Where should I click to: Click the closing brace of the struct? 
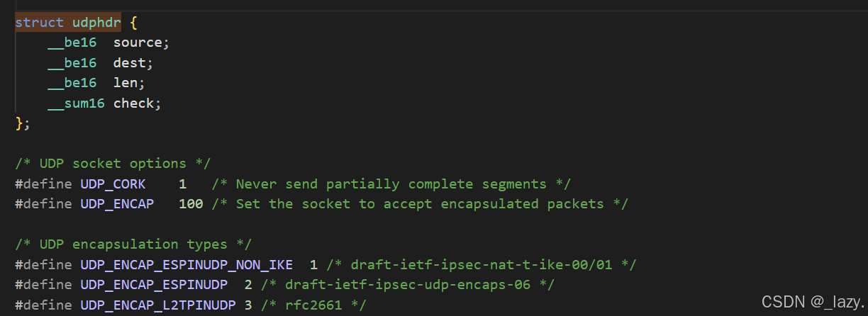19,123
